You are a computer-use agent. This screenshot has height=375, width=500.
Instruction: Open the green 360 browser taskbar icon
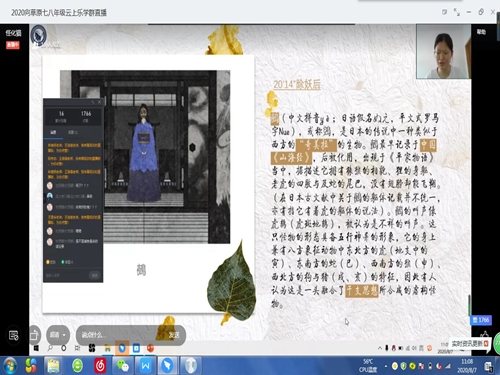77,366
